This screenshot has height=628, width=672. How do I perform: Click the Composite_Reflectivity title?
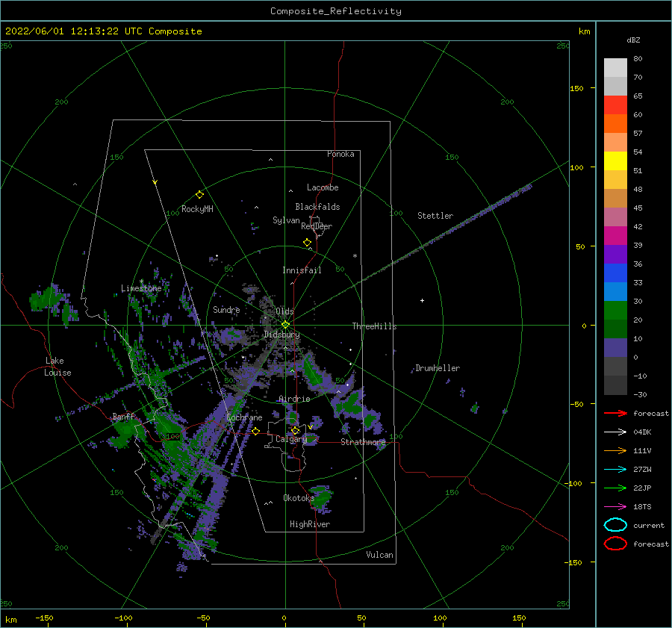tap(335, 11)
